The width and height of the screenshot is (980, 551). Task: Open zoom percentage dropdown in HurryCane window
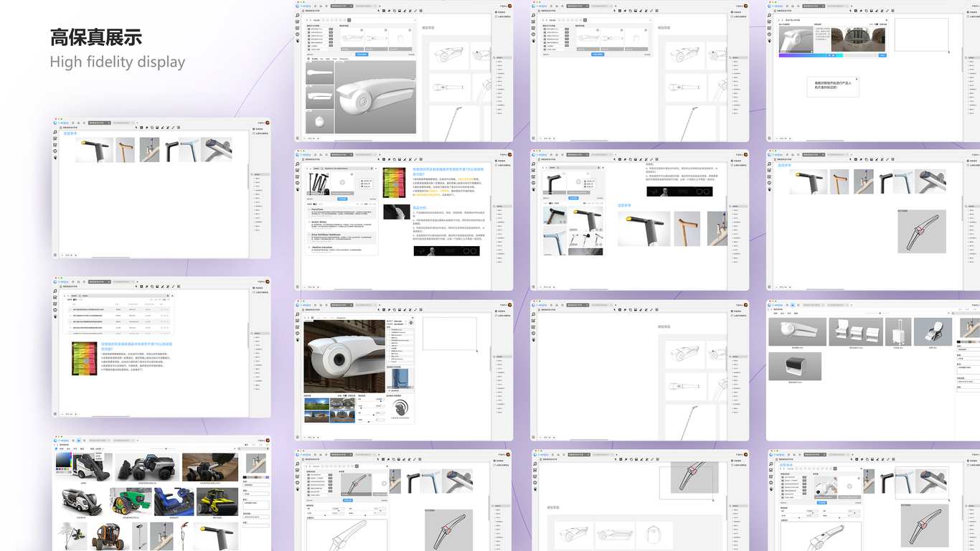click(311, 287)
